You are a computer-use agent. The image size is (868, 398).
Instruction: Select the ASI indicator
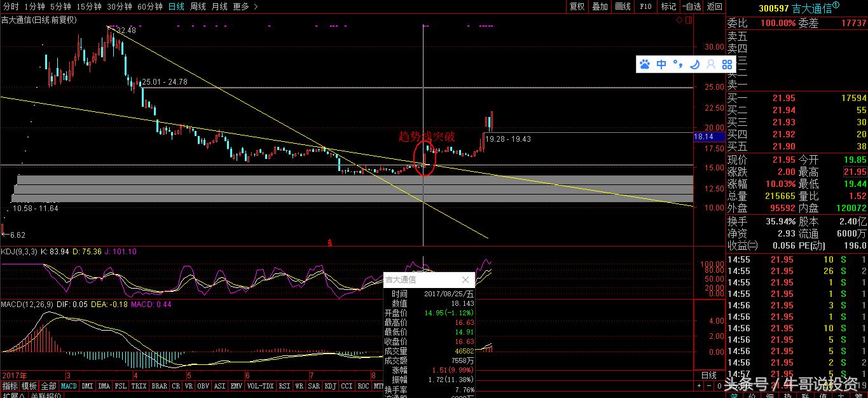click(x=220, y=386)
